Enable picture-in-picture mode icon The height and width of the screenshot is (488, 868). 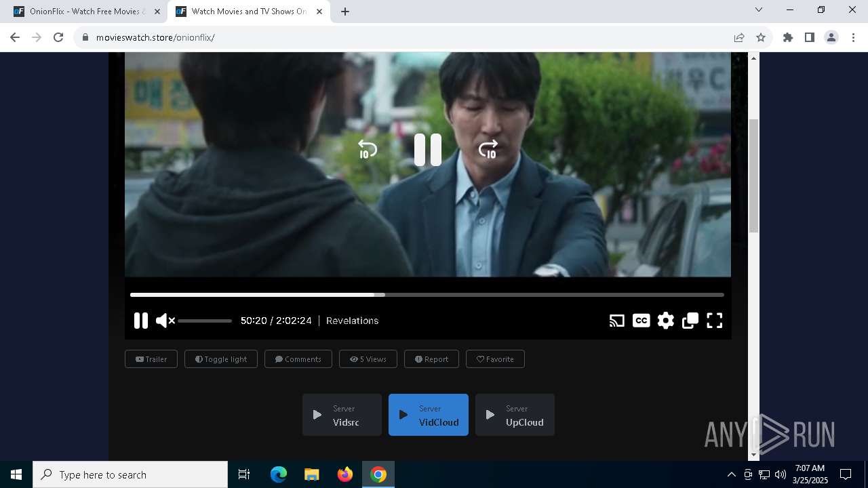pyautogui.click(x=690, y=321)
